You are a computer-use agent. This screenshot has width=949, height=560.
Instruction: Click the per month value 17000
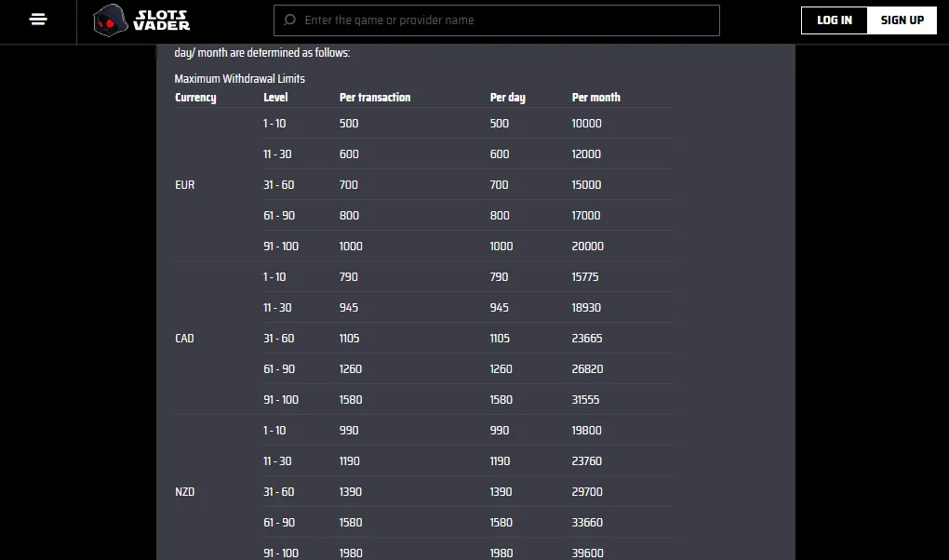point(586,216)
